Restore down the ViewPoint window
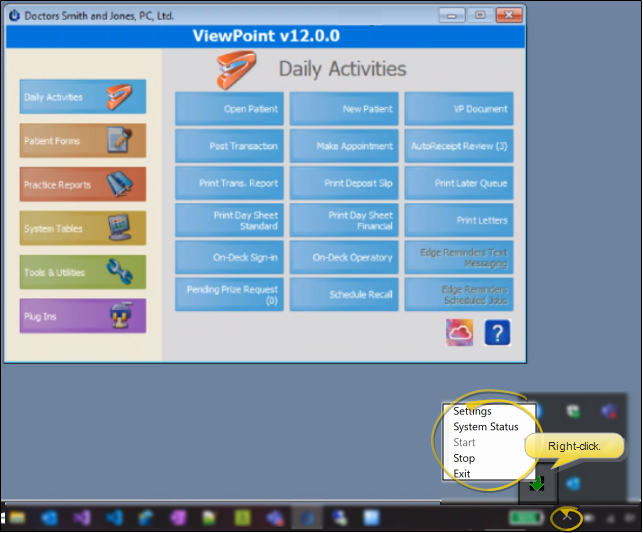 coord(480,16)
